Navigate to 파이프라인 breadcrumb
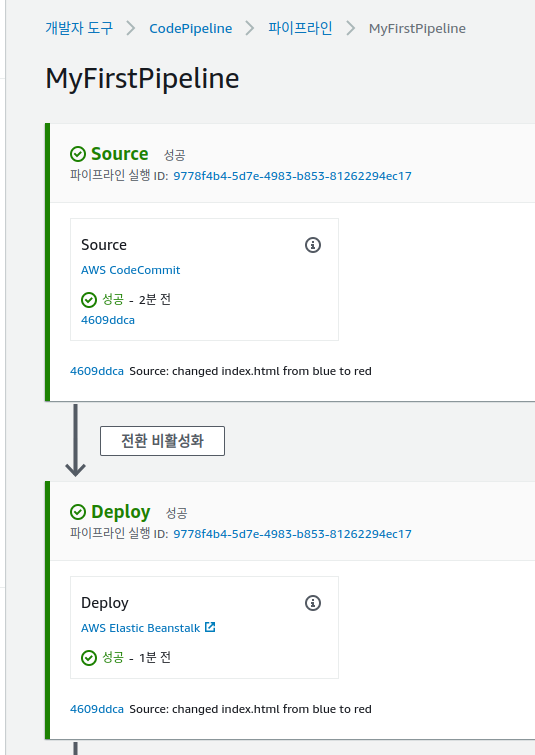 [x=300, y=28]
